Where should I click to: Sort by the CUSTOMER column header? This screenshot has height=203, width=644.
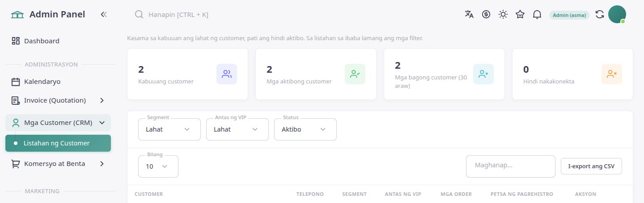[x=149, y=194]
